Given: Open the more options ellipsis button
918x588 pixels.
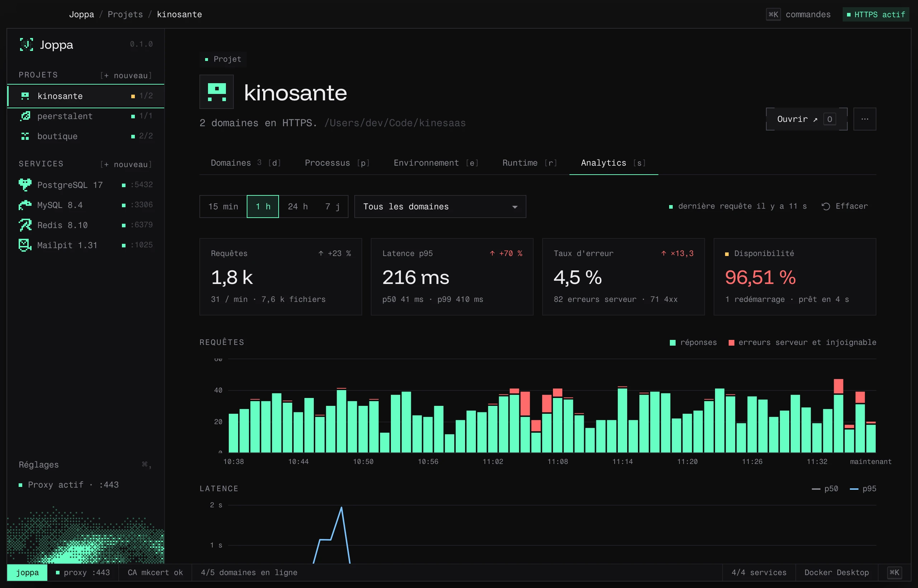Looking at the screenshot, I should (x=865, y=119).
